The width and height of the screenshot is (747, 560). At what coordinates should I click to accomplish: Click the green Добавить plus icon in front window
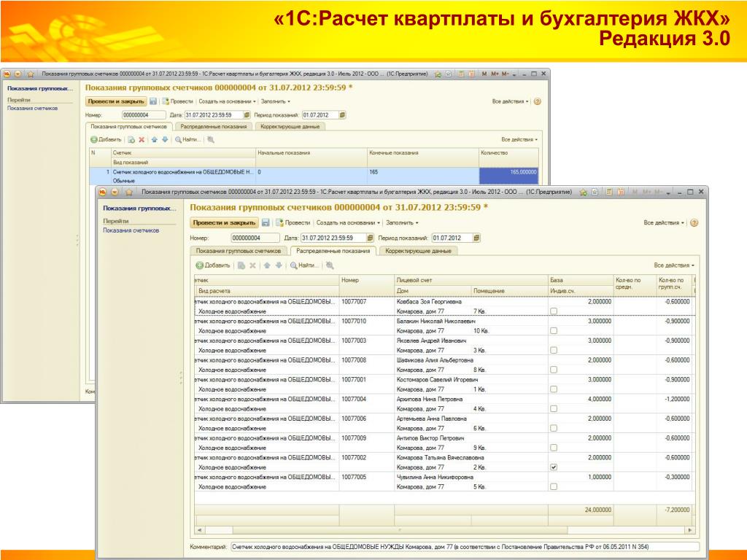(200, 265)
